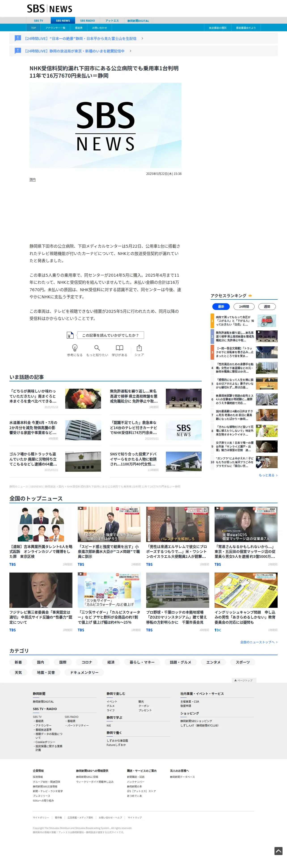Open 番組審議会だより link in nav bar
287x868 pixels.
[246, 28]
